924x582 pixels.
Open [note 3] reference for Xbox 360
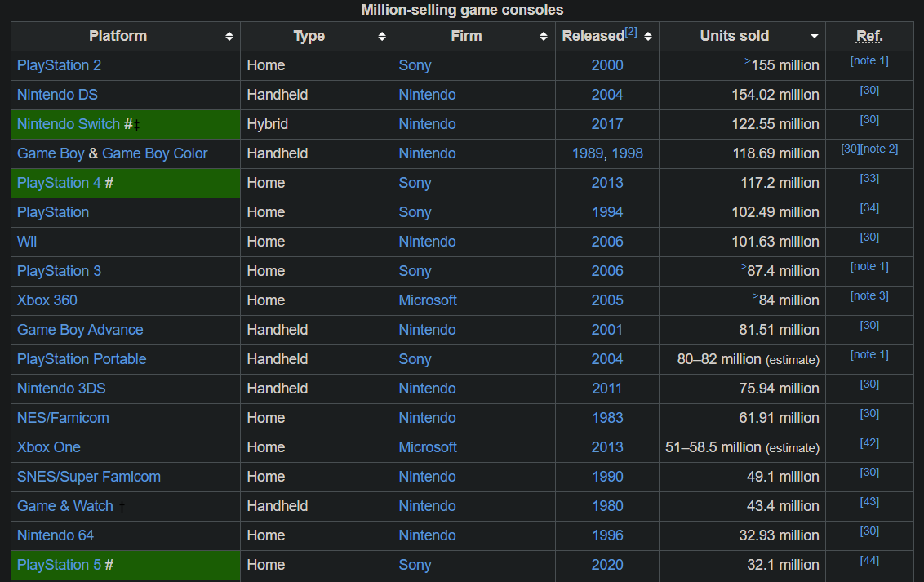(869, 295)
